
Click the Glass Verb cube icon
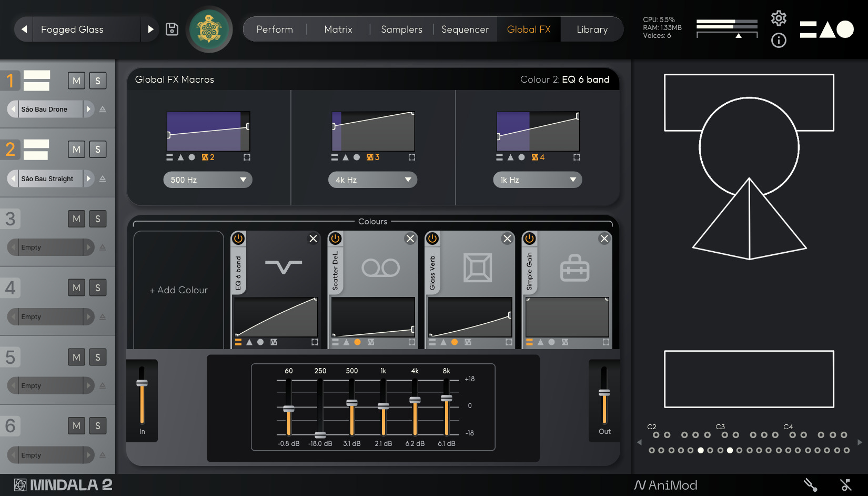pyautogui.click(x=478, y=267)
